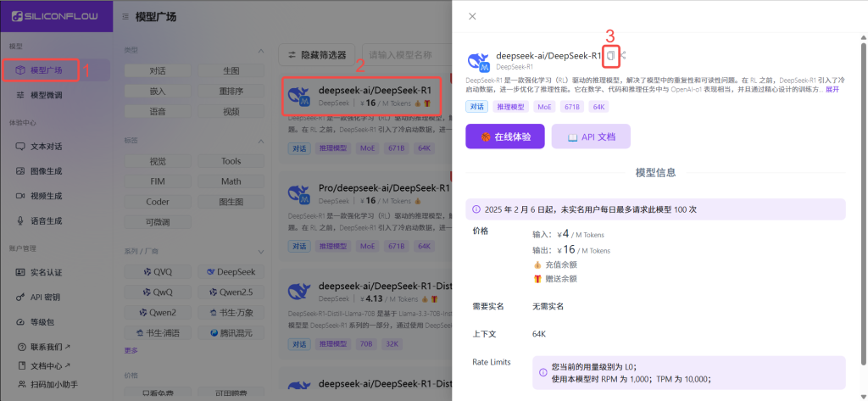The width and height of the screenshot is (868, 401).
Task: Click the 充值余额 label in pricing
Action: 561,265
